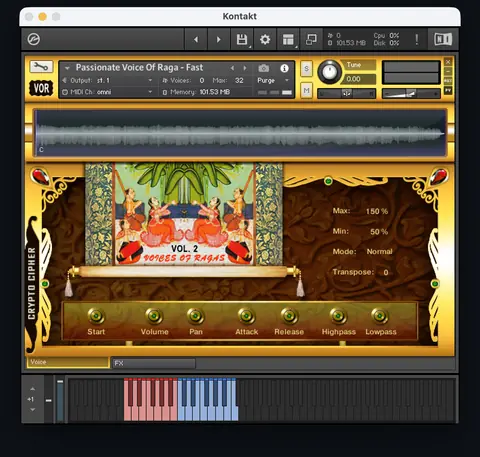This screenshot has height=457, width=480.
Task: Switch to the FX tab
Action: [154, 363]
